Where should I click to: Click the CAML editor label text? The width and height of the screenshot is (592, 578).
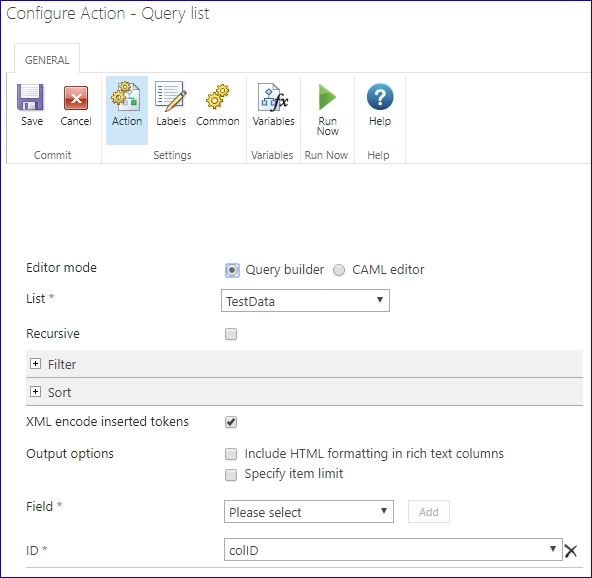388,270
